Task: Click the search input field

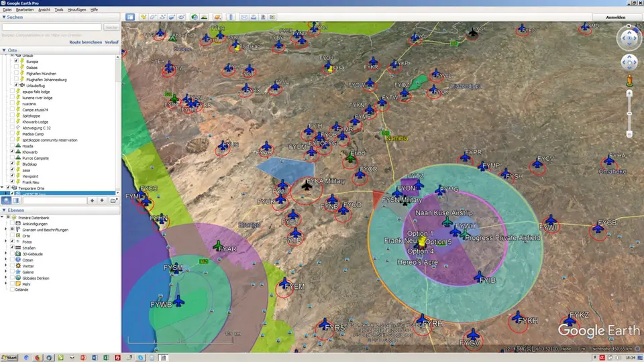Action: coord(52,27)
